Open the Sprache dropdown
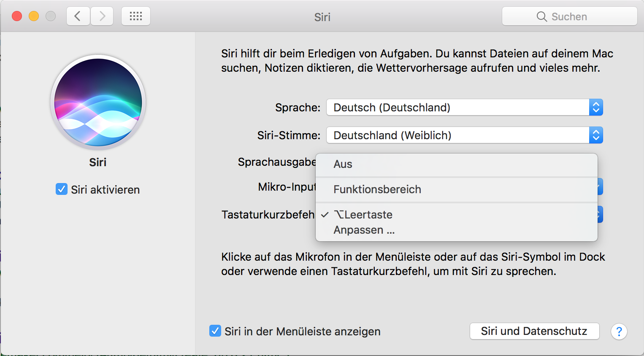The height and width of the screenshot is (356, 644). pyautogui.click(x=458, y=108)
